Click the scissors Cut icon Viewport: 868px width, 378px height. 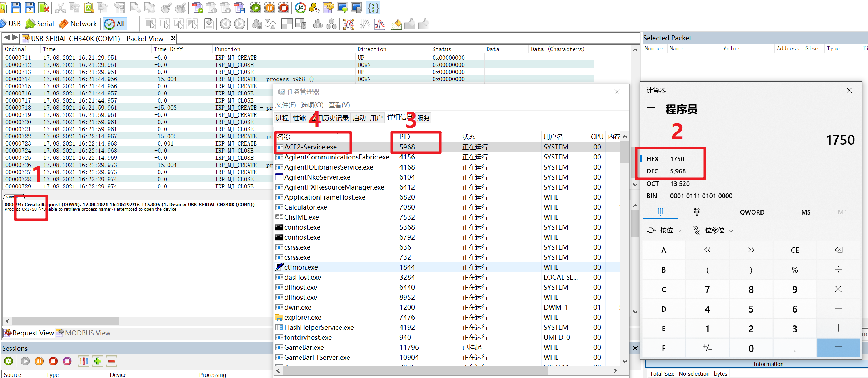coord(60,7)
